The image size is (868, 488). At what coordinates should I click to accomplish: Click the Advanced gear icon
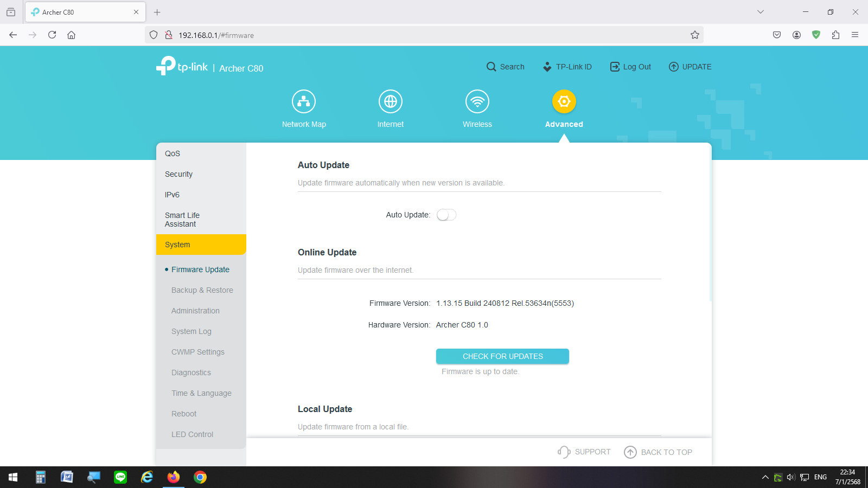[x=564, y=102]
